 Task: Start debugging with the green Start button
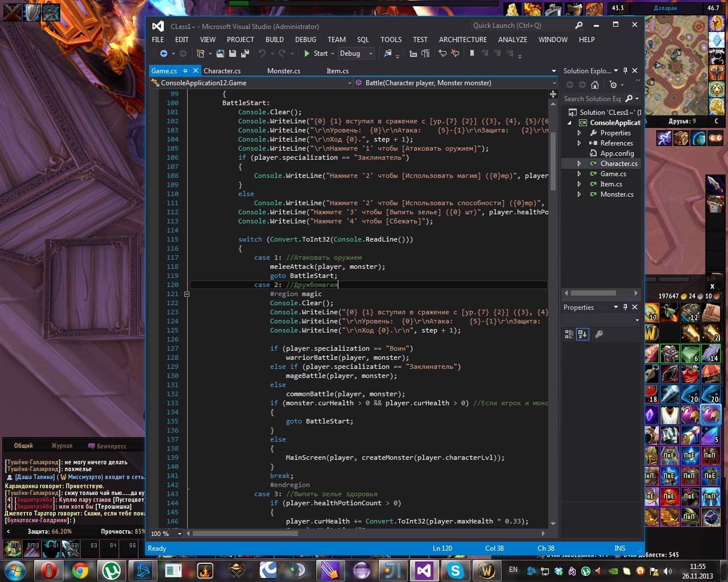click(316, 53)
